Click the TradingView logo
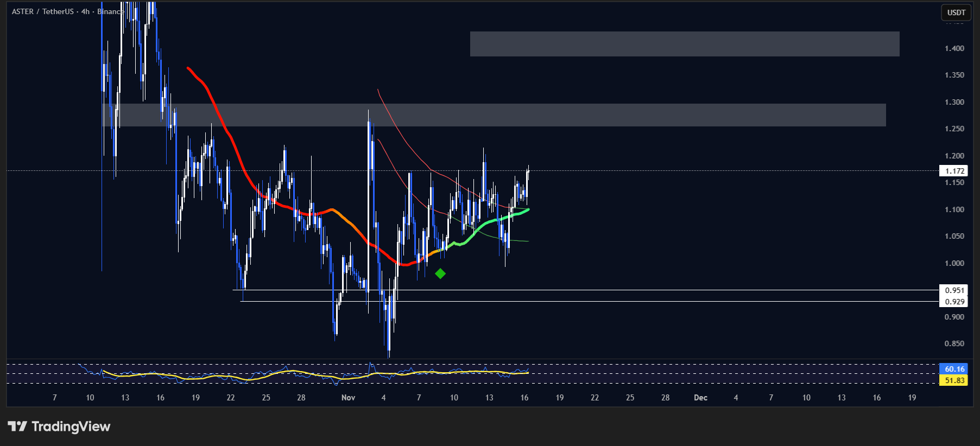 coord(59,426)
